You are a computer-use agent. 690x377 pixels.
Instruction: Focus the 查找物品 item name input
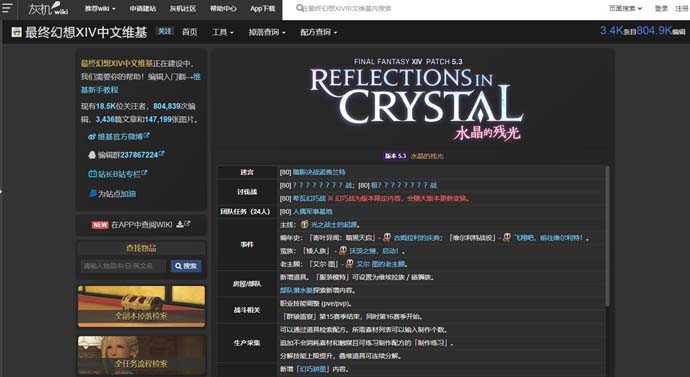point(123,266)
